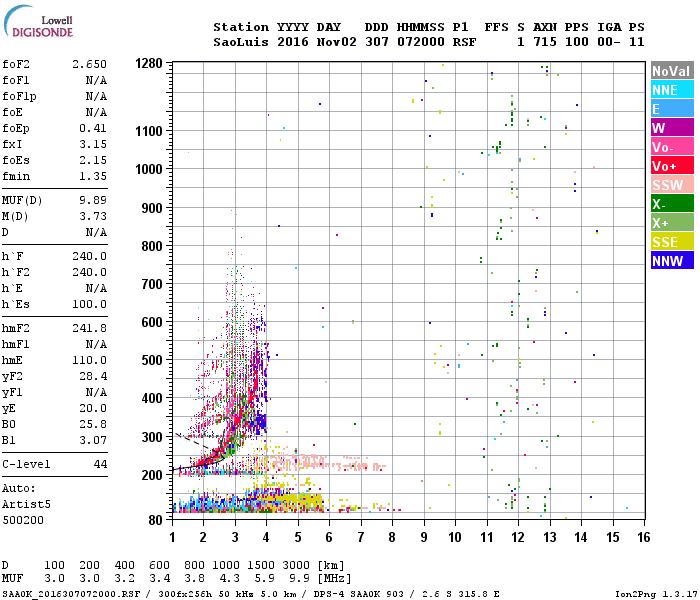Click the C-level value 44
Screen dimensions: 700x600
pos(100,464)
